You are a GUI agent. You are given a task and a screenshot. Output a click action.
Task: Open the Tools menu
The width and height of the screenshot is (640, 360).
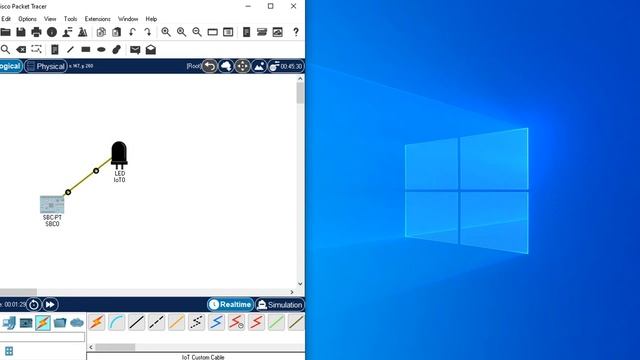click(x=70, y=19)
